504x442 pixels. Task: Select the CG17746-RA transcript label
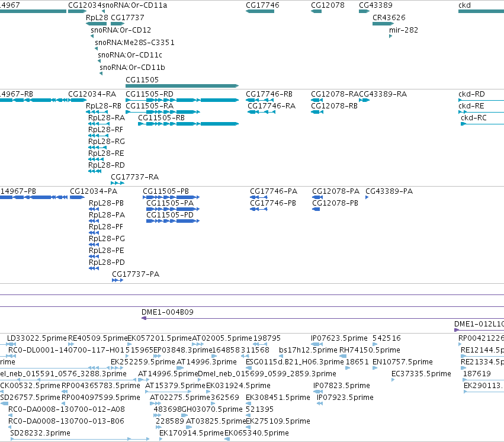coord(271,105)
